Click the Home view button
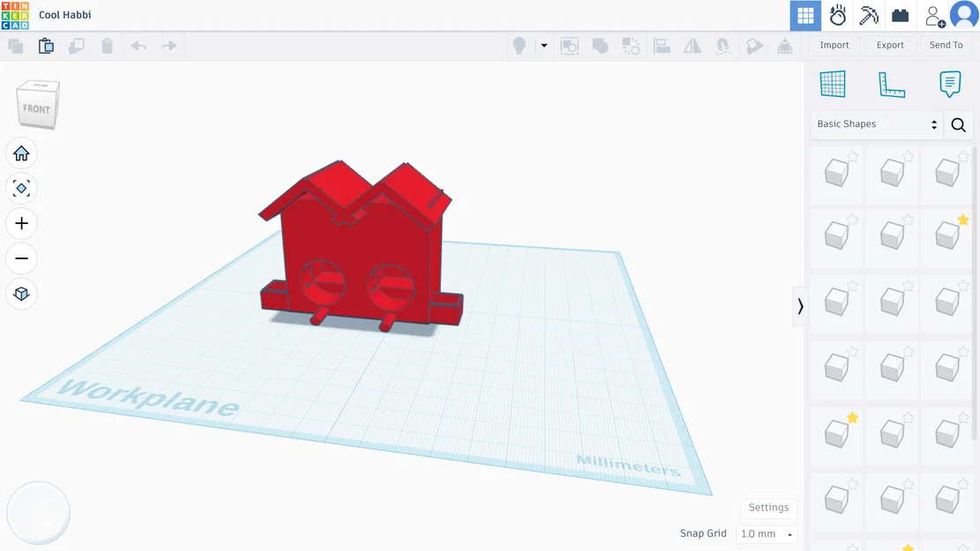The image size is (980, 551). pyautogui.click(x=21, y=153)
